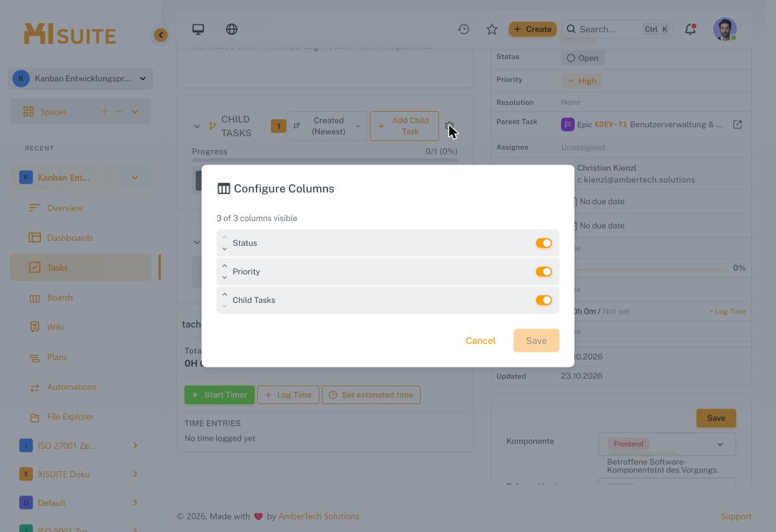Click the Add Child Task button
The image size is (776, 532).
coord(404,126)
